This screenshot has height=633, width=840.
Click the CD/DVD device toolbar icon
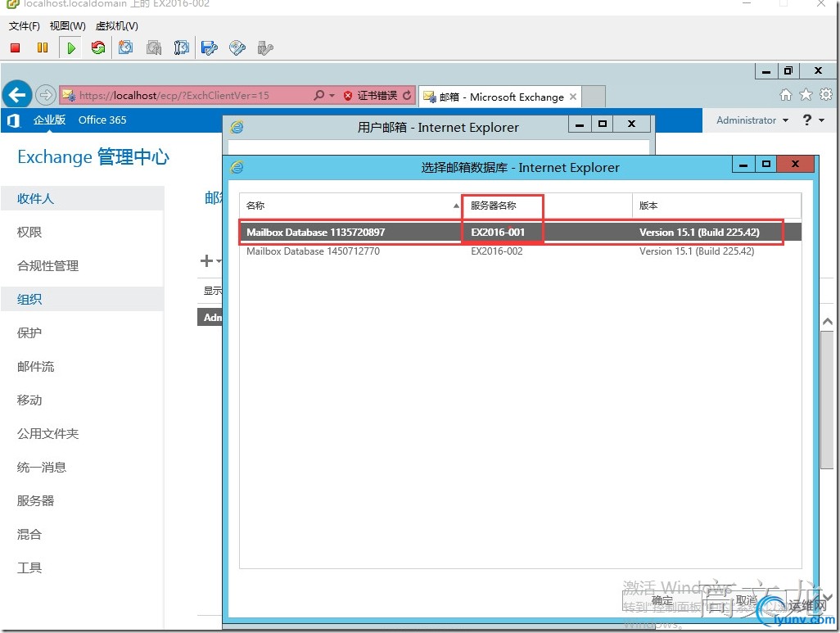(237, 48)
